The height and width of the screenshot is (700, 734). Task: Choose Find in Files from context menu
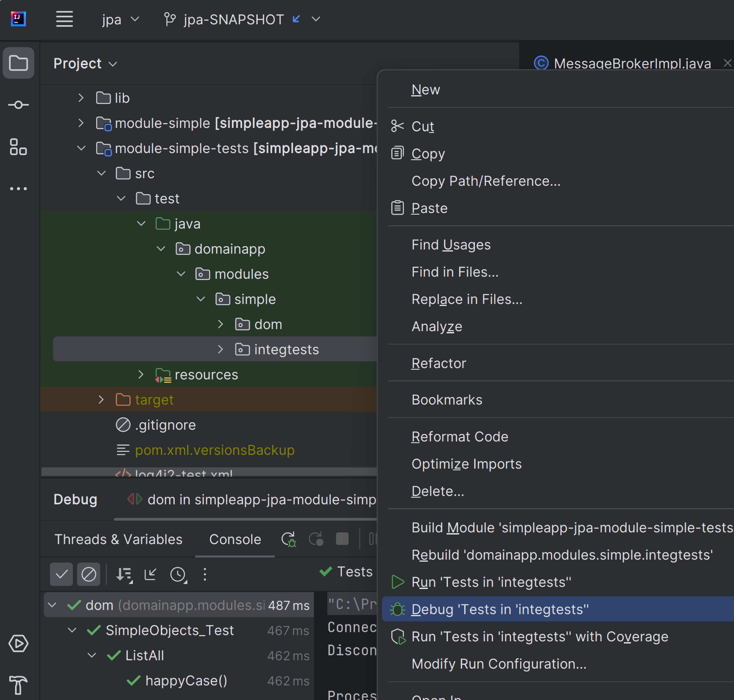(455, 272)
